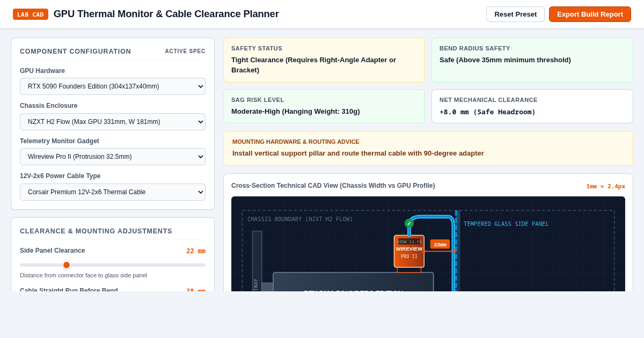
Task: Open the GPU Hardware dropdown
Action: [x=113, y=86]
